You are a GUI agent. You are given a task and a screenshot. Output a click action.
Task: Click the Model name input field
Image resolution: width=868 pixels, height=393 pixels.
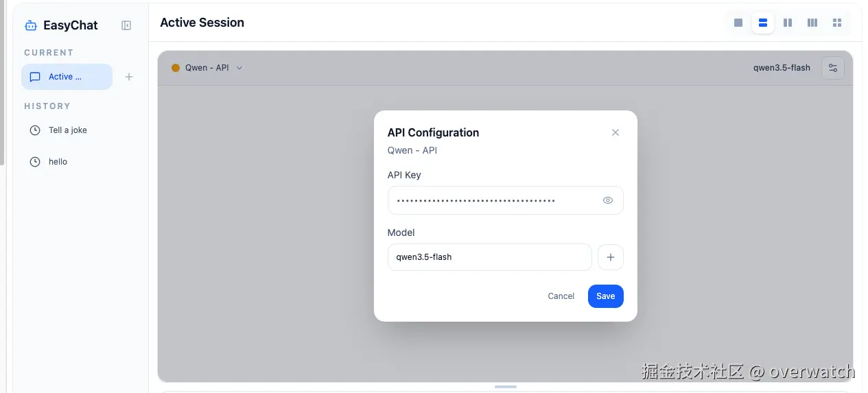pos(489,257)
